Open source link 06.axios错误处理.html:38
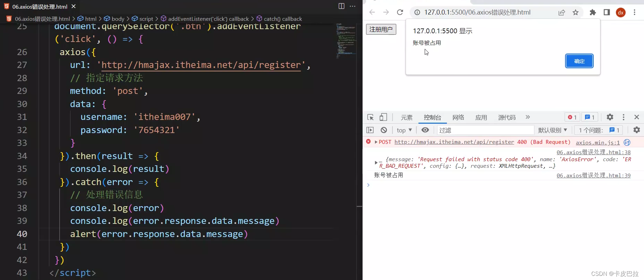The width and height of the screenshot is (644, 280). click(x=594, y=152)
